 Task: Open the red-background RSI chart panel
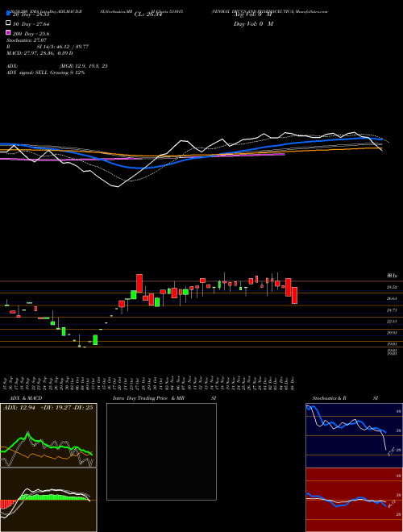[354, 500]
